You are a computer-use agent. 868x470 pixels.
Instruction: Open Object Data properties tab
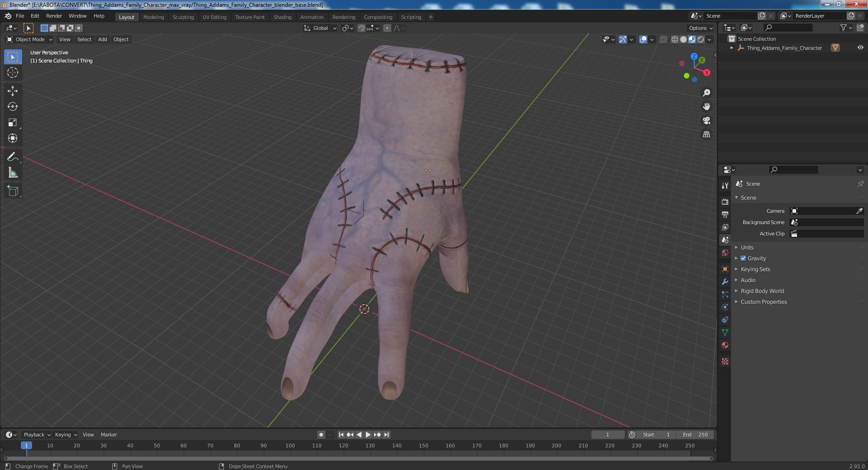(x=725, y=332)
